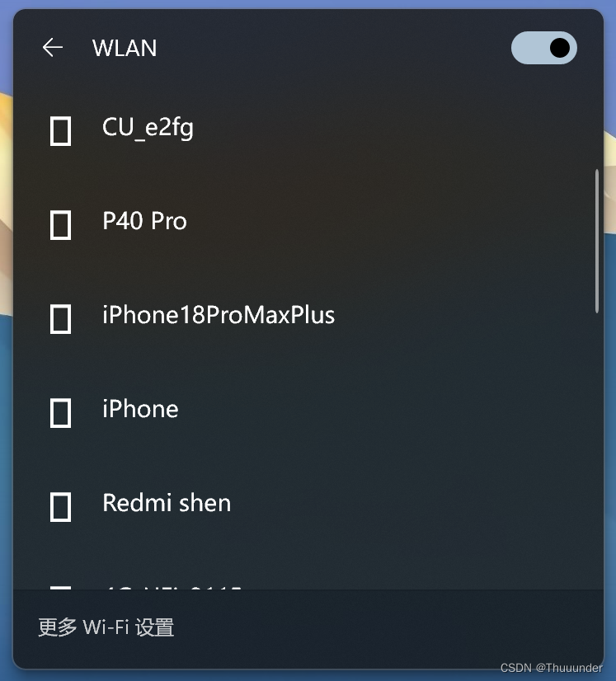The width and height of the screenshot is (616, 681).
Task: Pick the network named only iPhone
Action: 140,409
